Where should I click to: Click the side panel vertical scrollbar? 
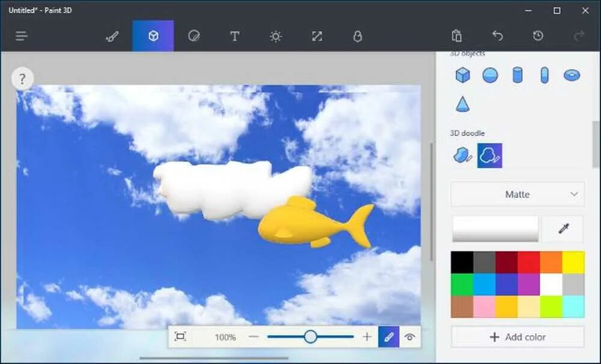click(x=596, y=144)
